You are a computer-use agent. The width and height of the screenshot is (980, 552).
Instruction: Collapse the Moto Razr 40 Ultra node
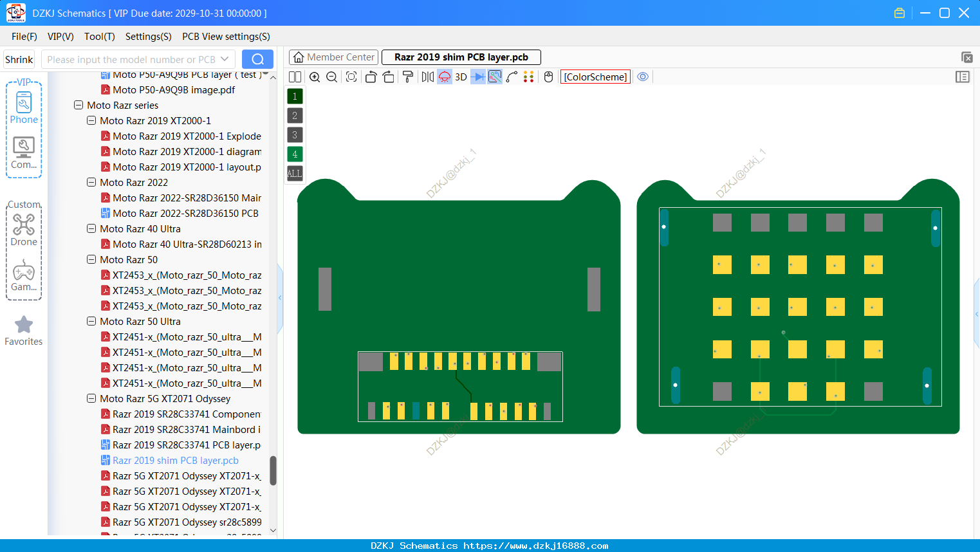[91, 228]
